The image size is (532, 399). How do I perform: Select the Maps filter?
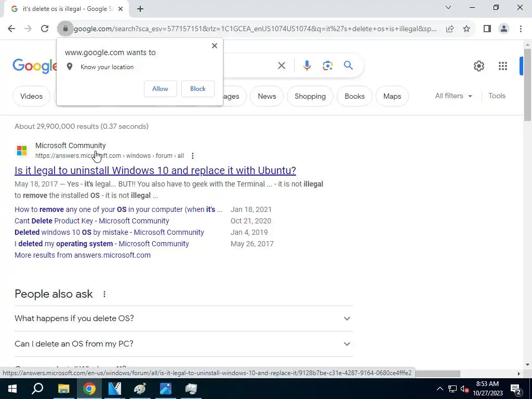(x=392, y=96)
